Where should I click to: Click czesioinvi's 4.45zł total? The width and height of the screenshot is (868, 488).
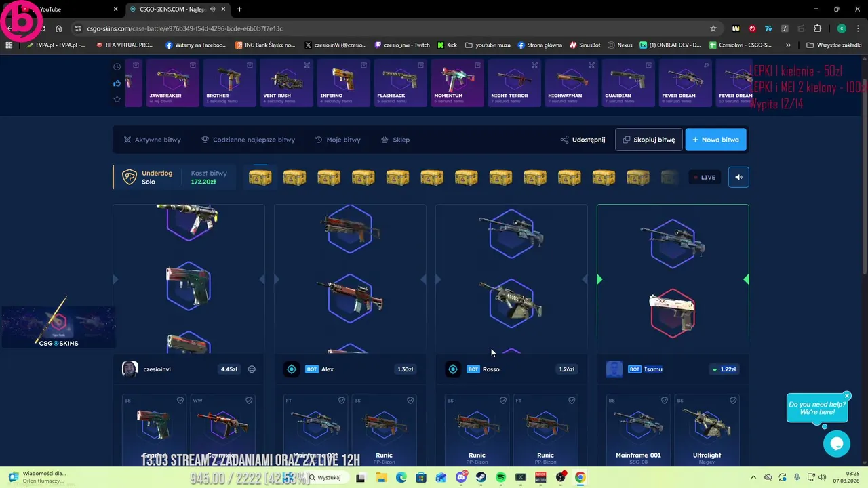[x=229, y=369]
